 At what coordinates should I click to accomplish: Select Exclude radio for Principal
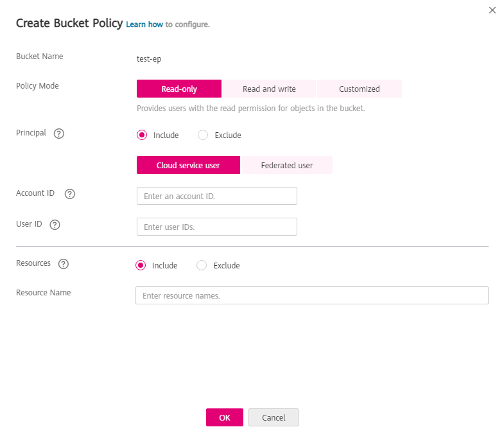coord(203,135)
